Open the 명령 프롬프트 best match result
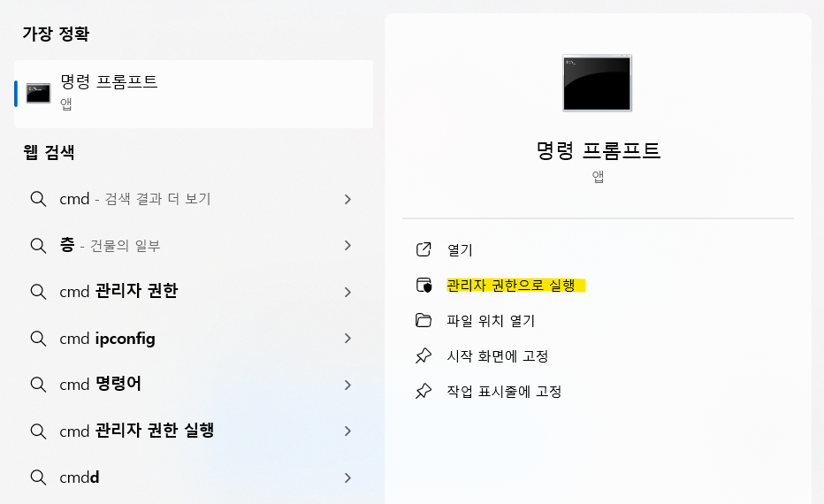The image size is (824, 504). 194,94
